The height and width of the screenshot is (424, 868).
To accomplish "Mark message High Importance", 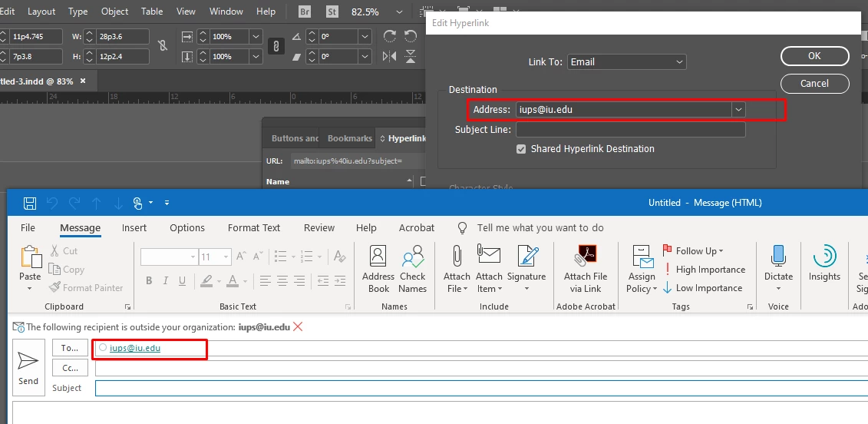I will tap(704, 270).
